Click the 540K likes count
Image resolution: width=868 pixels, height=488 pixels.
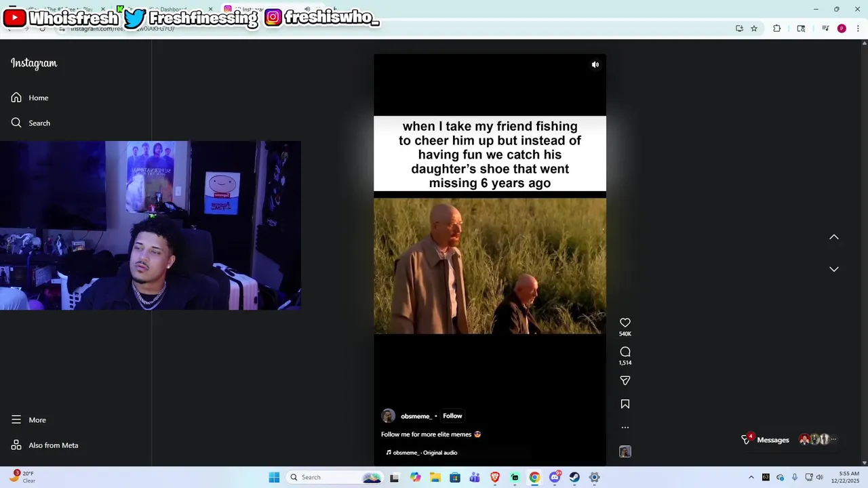tap(625, 334)
